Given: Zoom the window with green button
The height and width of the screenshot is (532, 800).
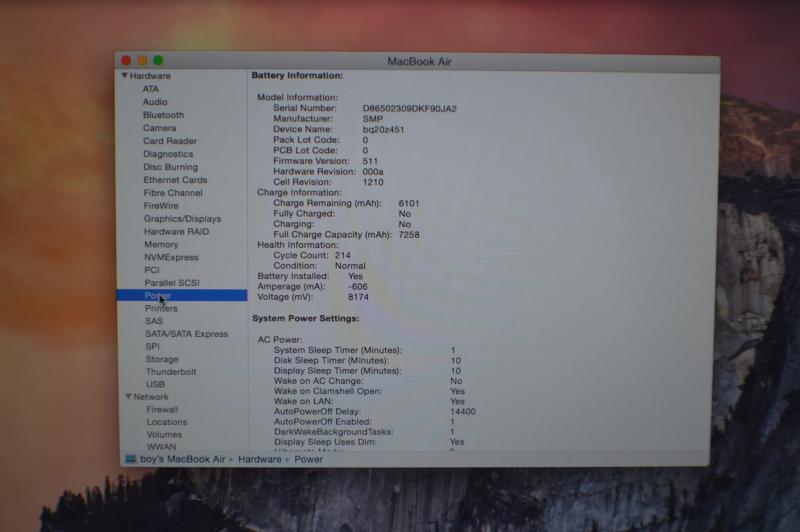Looking at the screenshot, I should [158, 60].
